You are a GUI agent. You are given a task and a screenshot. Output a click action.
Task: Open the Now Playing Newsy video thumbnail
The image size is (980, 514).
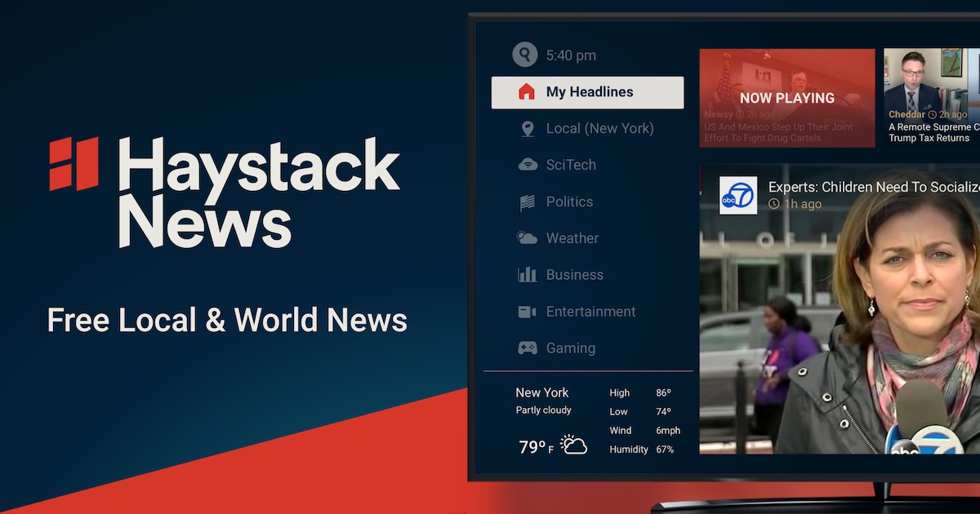[x=786, y=98]
